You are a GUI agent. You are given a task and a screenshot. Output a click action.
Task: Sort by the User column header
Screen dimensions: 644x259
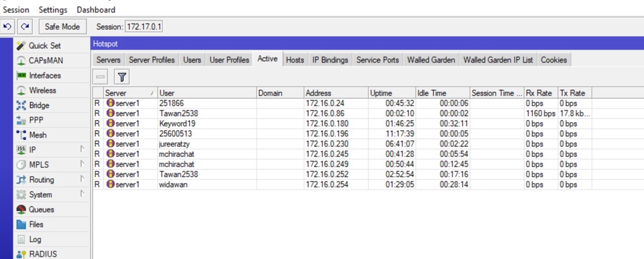point(207,93)
